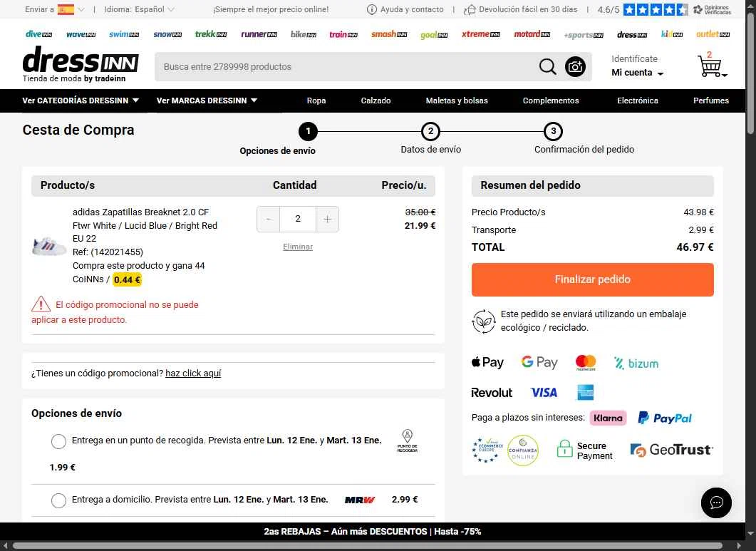This screenshot has width=756, height=551.
Task: Click the promo code warning triangle icon
Action: tap(41, 304)
